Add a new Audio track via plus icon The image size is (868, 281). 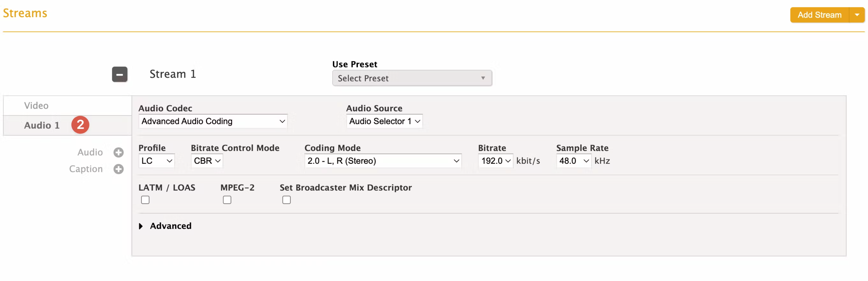coord(118,152)
